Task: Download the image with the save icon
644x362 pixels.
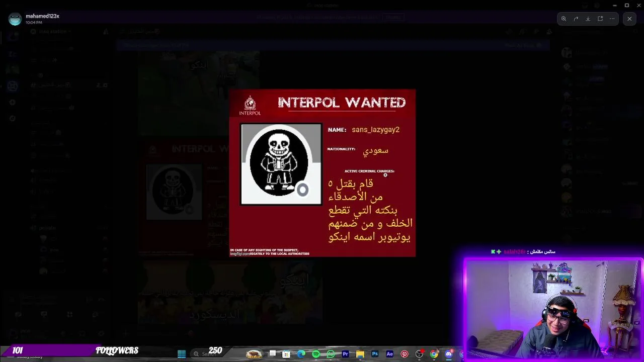Action: point(588,19)
